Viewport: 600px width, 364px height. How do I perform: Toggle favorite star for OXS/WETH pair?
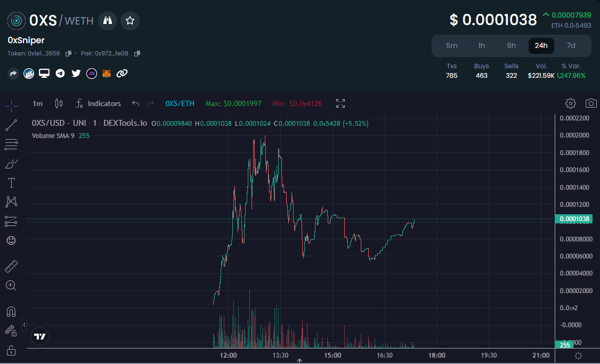tap(129, 21)
